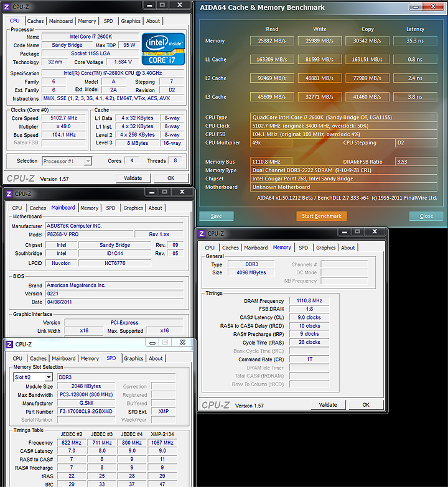Screen dimensions: 448x487
Task: Select CPU tab in the Mainboard CPU-Z window
Action: coord(17,208)
